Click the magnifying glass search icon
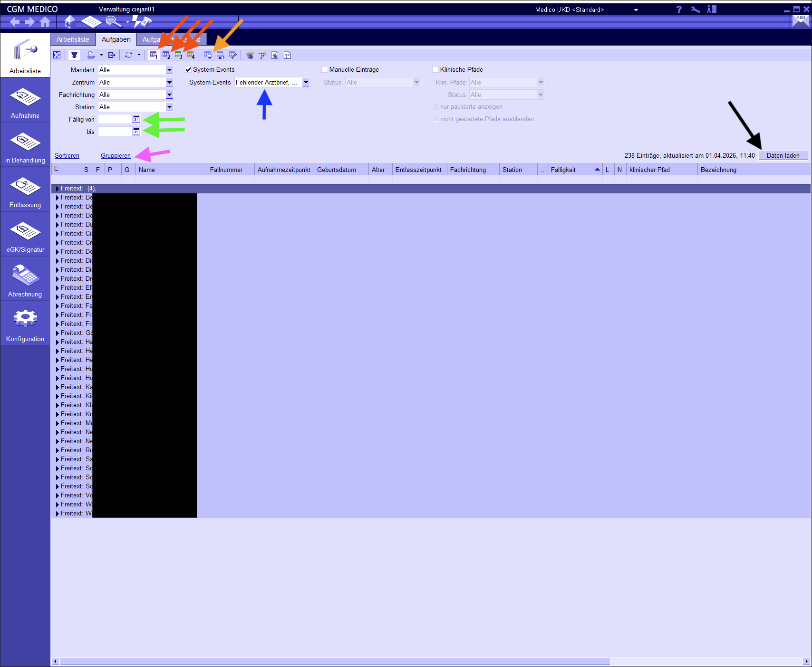This screenshot has width=812, height=667. 113,21
